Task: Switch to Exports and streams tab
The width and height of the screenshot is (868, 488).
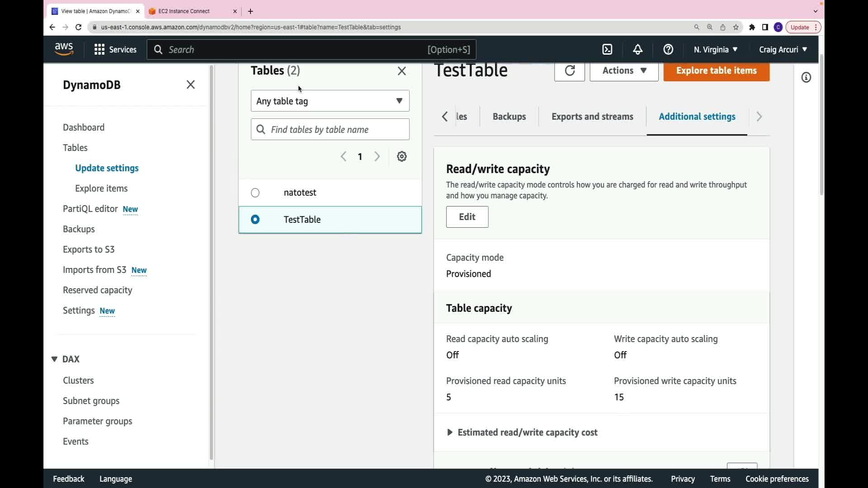Action: tap(592, 117)
